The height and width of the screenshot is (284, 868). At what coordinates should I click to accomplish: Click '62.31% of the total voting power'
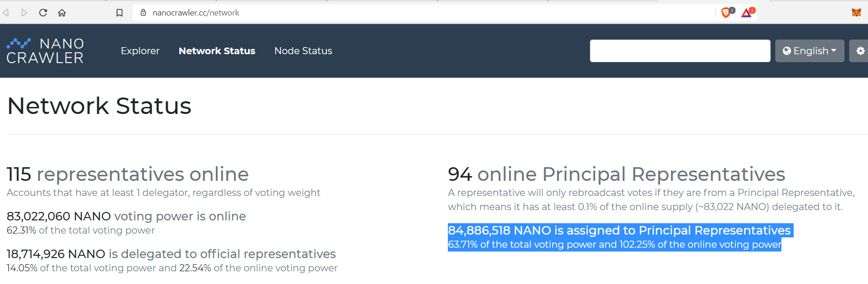80,230
